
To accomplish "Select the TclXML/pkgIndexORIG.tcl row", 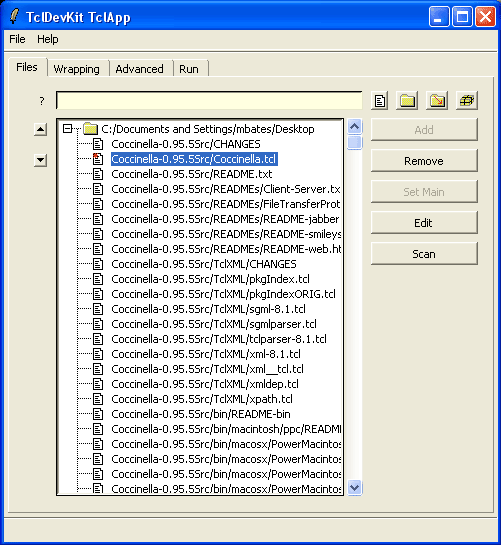I will 223,294.
